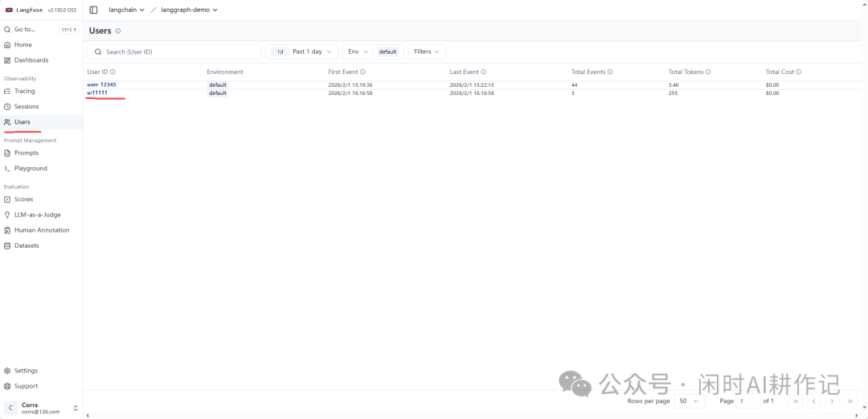Open Datasets in the sidebar
The image size is (868, 419).
[42, 246]
